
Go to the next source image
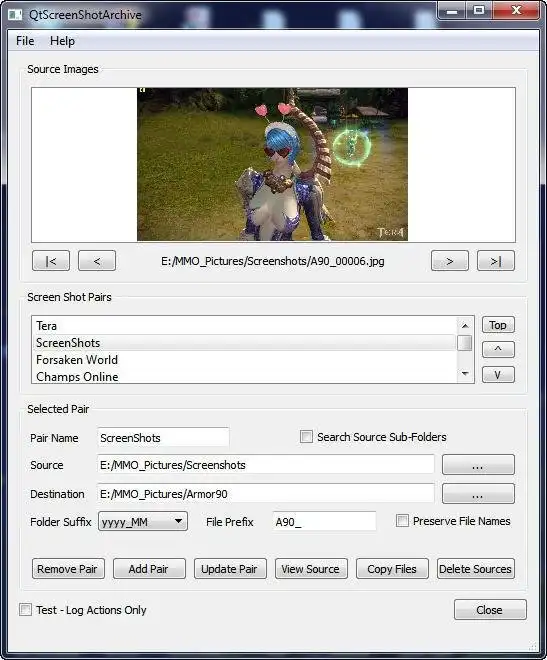click(x=449, y=261)
